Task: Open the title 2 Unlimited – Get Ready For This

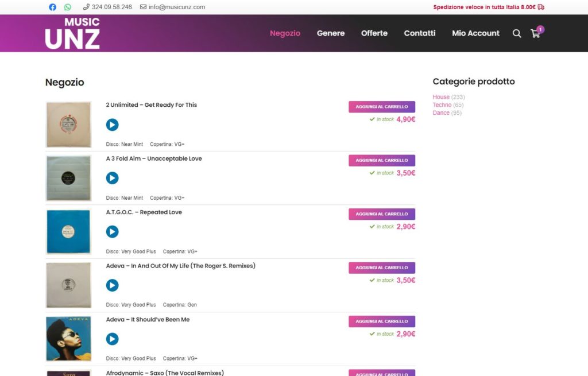Action: click(151, 105)
